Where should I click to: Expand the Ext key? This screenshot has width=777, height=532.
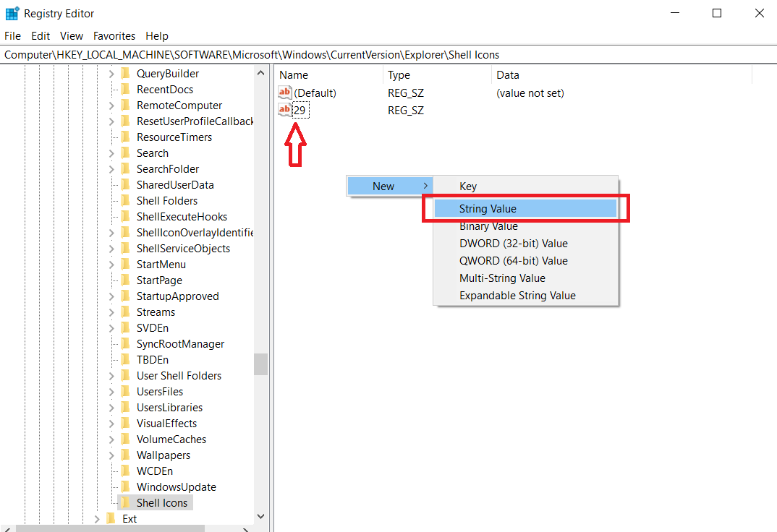pos(97,519)
